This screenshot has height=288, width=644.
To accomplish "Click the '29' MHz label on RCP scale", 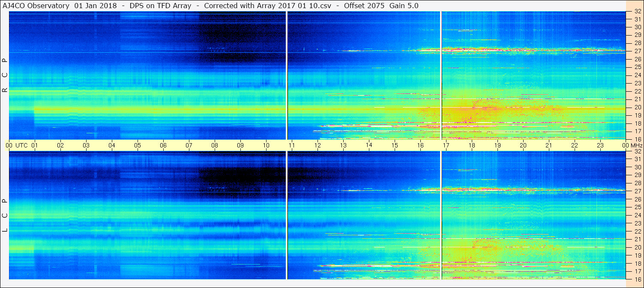I will click(637, 35).
